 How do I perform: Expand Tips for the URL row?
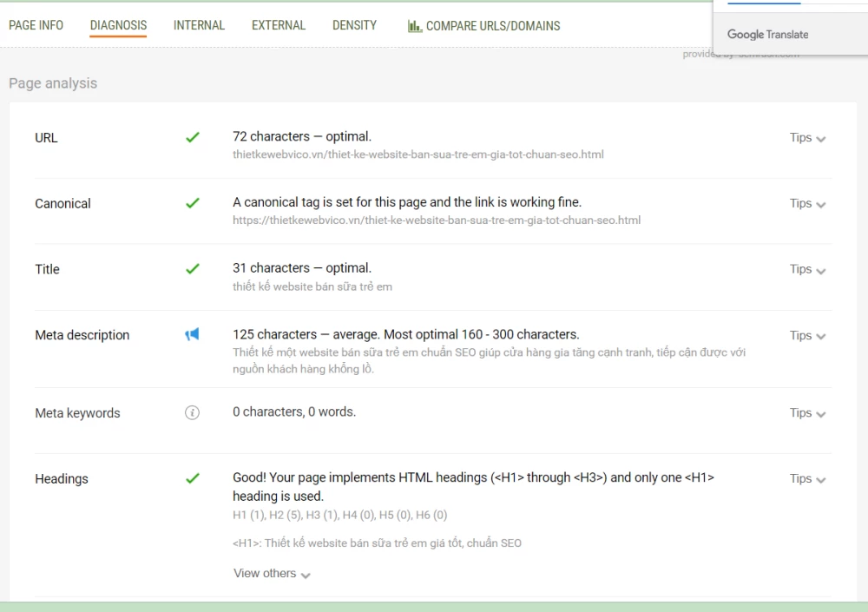(807, 138)
